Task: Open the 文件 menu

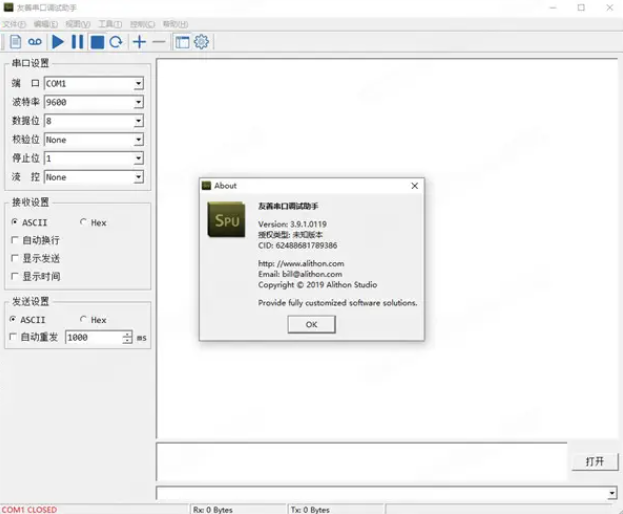Action: point(14,24)
